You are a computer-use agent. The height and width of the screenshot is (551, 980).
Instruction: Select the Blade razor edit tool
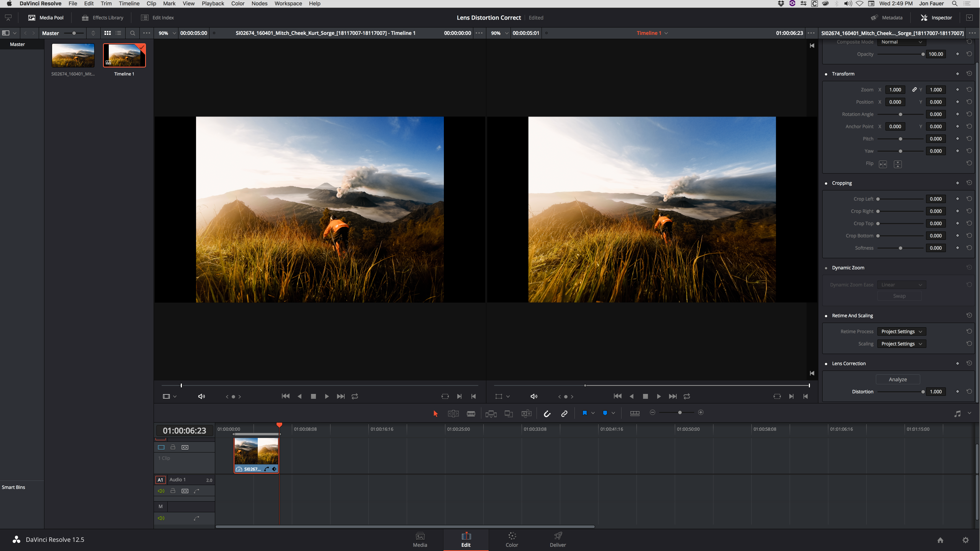tap(471, 413)
